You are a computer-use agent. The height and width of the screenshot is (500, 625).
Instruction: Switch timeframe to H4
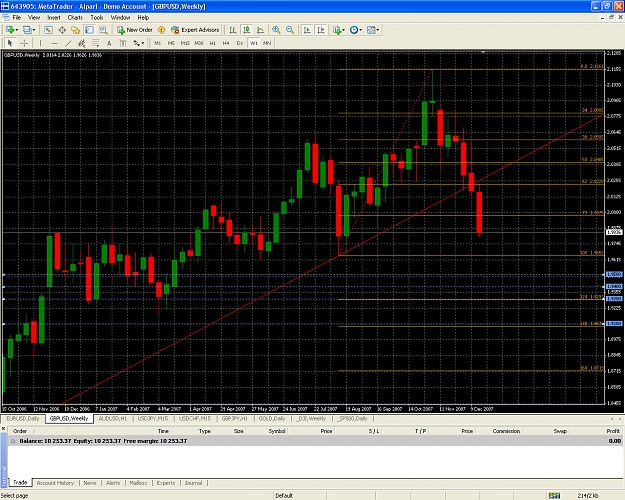(226, 43)
